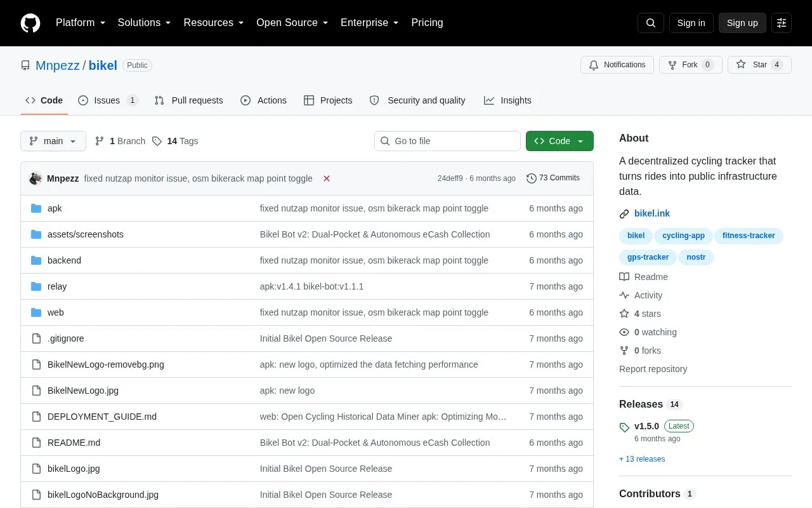Image resolution: width=812 pixels, height=508 pixels.
Task: Open the appearance settings icon button
Action: [782, 23]
